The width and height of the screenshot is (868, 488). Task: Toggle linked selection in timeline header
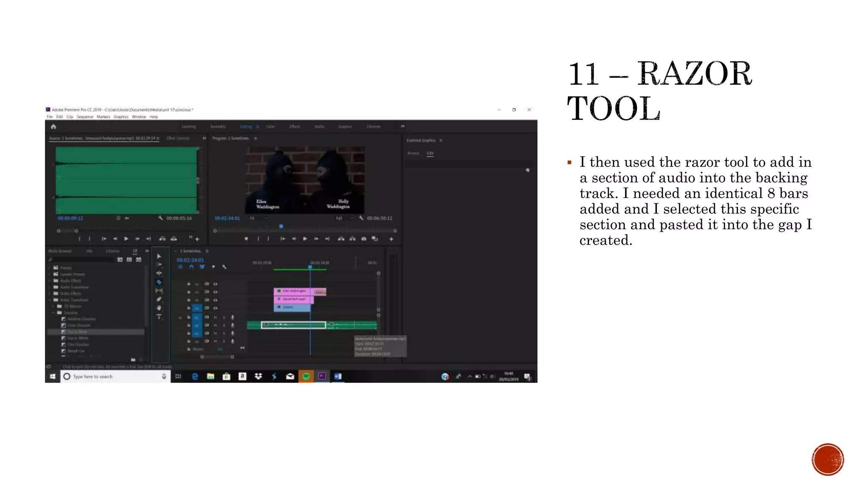click(202, 267)
